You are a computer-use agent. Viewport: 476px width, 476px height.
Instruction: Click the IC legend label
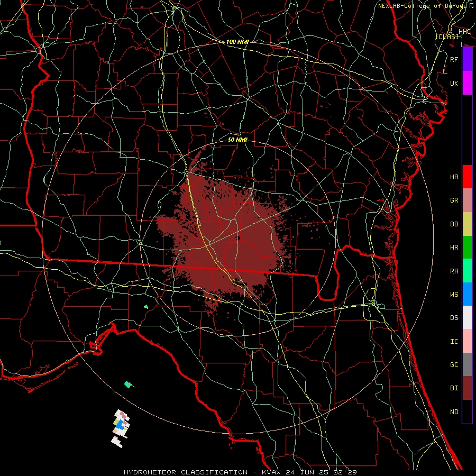(x=454, y=342)
